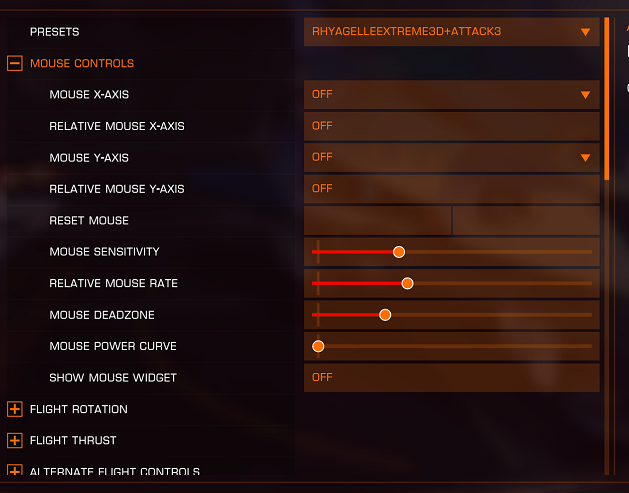
Task: Click the Presets dropdown arrow
Action: point(585,32)
